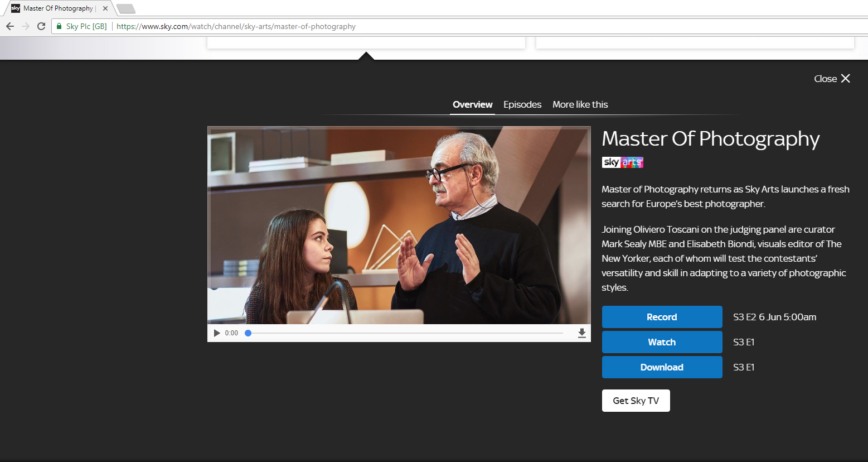This screenshot has width=868, height=462.
Task: Open a new browser tab
Action: 126,8
